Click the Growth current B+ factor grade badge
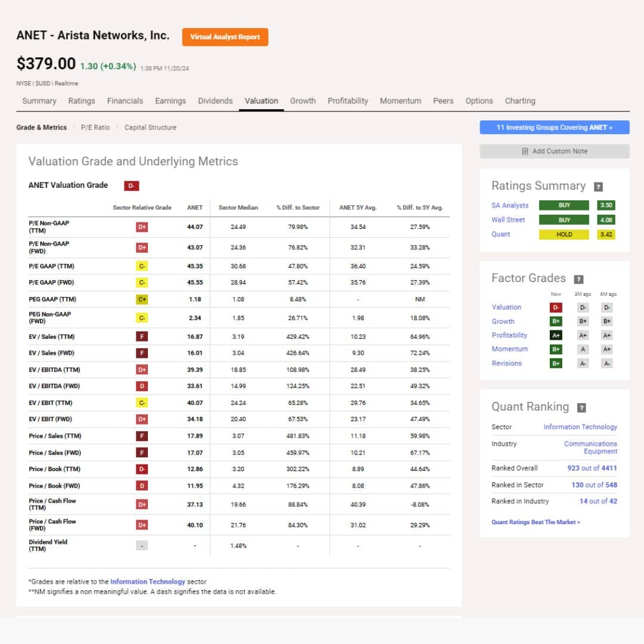This screenshot has width=644, height=644. pyautogui.click(x=556, y=321)
